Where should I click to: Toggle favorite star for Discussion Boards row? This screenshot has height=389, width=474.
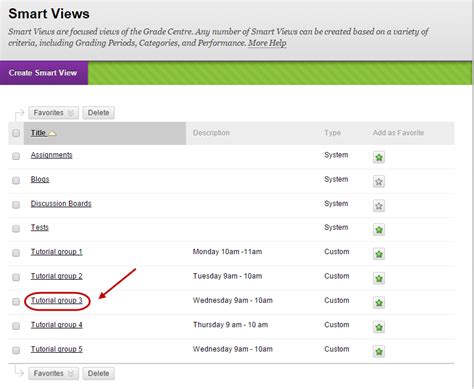coord(379,206)
